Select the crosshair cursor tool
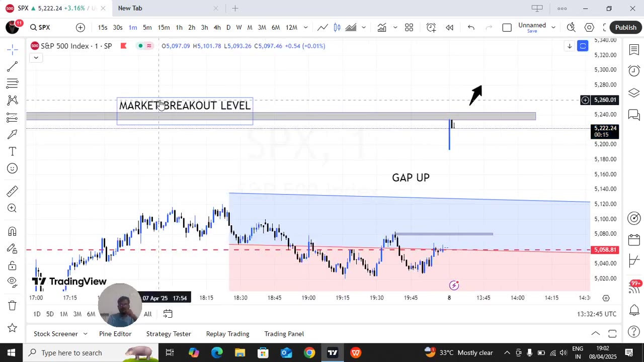The image size is (644, 362). [13, 49]
